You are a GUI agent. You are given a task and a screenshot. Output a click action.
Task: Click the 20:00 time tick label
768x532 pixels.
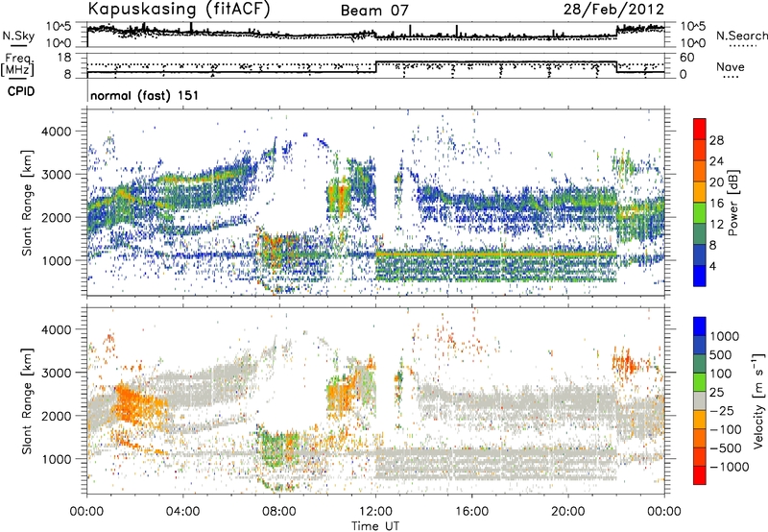(x=567, y=512)
